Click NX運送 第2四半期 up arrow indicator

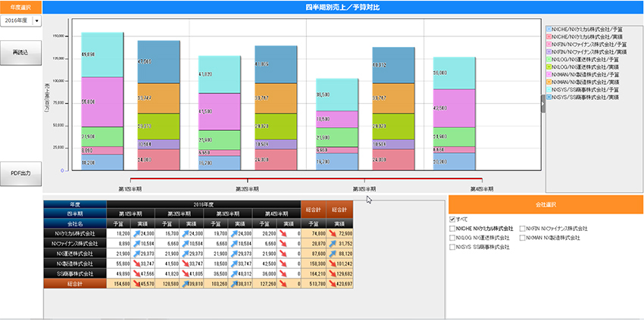(x=185, y=254)
